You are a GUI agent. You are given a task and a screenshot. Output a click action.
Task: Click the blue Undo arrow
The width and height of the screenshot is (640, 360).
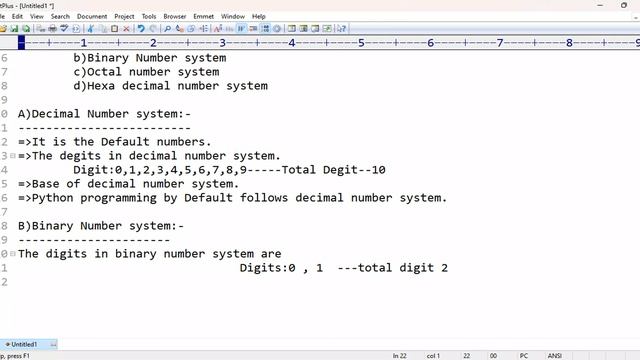141,29
